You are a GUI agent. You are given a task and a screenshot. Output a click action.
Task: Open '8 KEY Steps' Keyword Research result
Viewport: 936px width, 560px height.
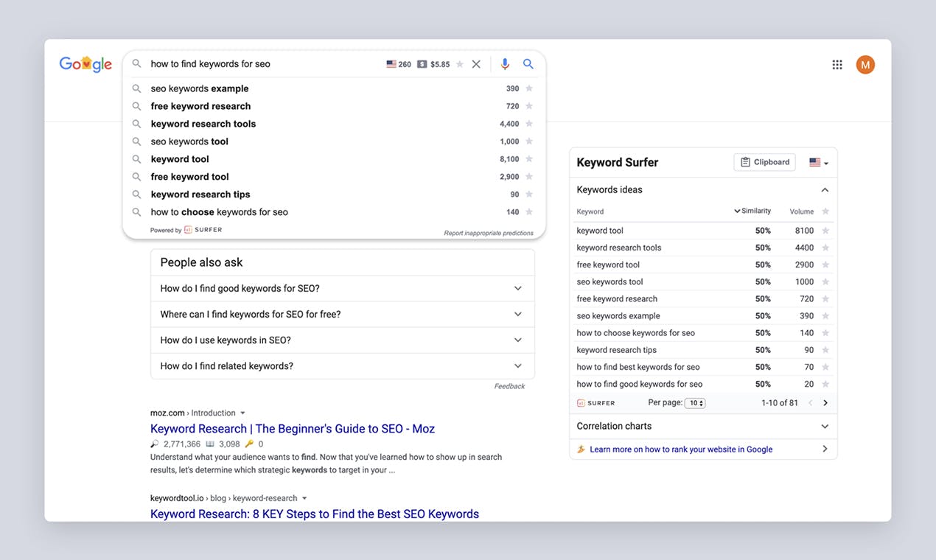(315, 514)
